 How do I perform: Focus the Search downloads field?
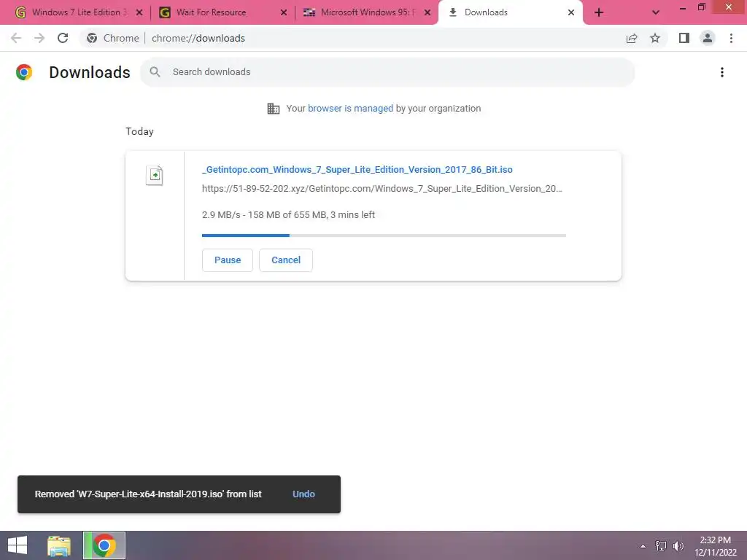(387, 72)
